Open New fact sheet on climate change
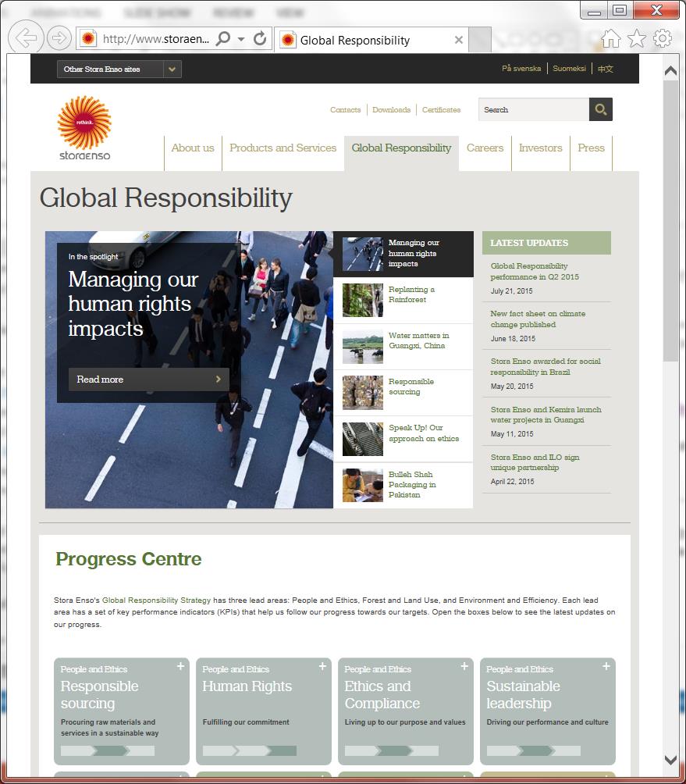 (x=538, y=319)
